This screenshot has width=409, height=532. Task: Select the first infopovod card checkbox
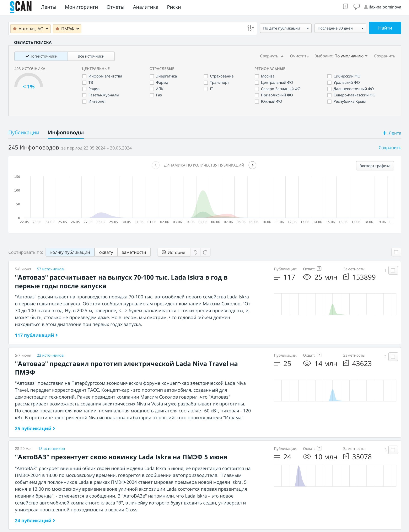click(x=393, y=270)
